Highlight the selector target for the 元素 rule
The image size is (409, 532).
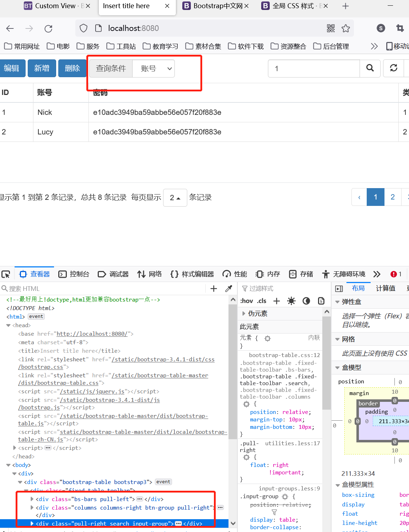[x=268, y=339]
